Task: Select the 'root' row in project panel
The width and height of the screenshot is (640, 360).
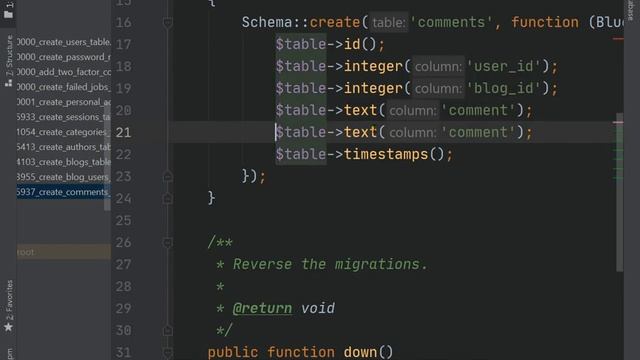Action: pos(64,252)
